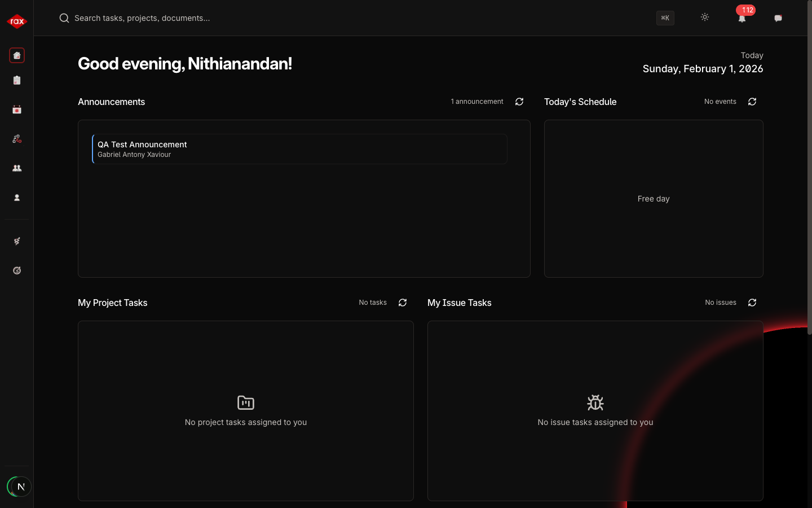812x508 pixels.
Task: Open the Home dashboard sidebar icon
Action: 17,55
